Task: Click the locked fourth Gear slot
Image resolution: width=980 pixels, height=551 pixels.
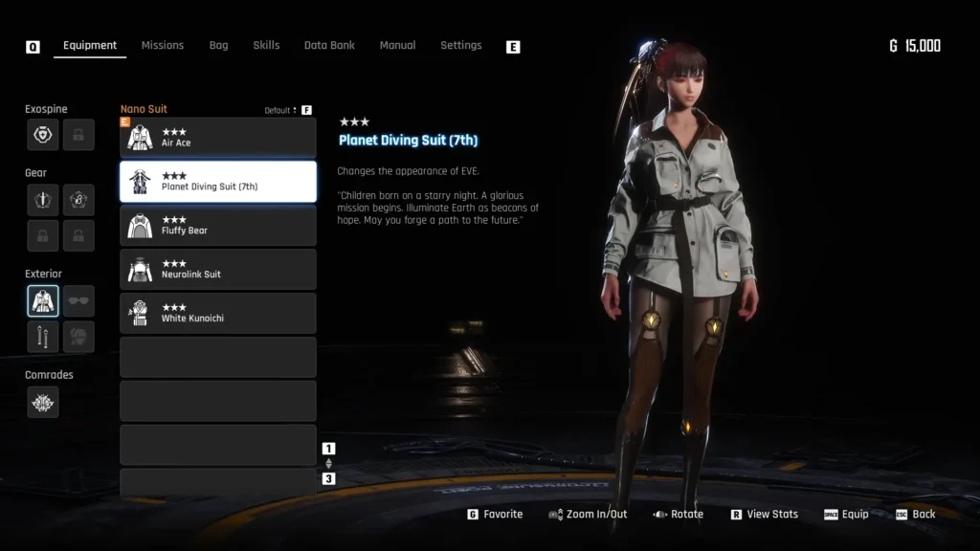Action: tap(78, 235)
